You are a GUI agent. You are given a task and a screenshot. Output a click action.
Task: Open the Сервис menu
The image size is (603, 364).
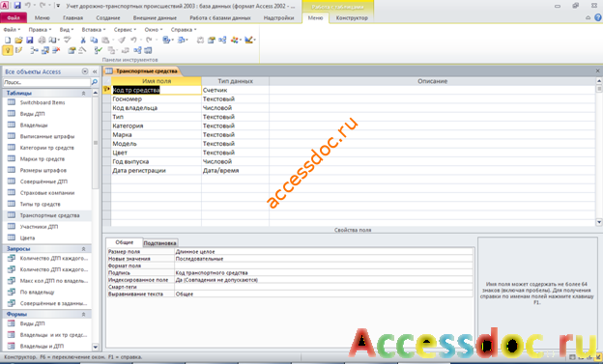pos(125,30)
